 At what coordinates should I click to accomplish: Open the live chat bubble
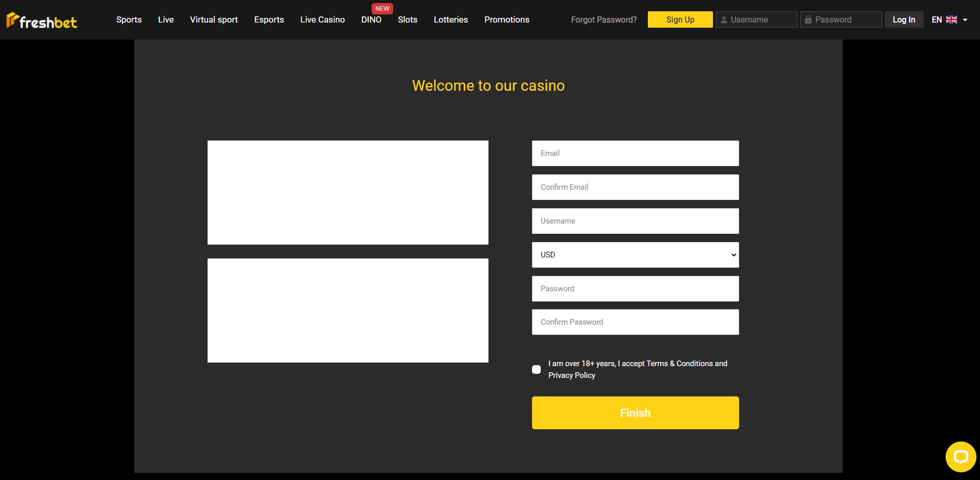point(960,456)
